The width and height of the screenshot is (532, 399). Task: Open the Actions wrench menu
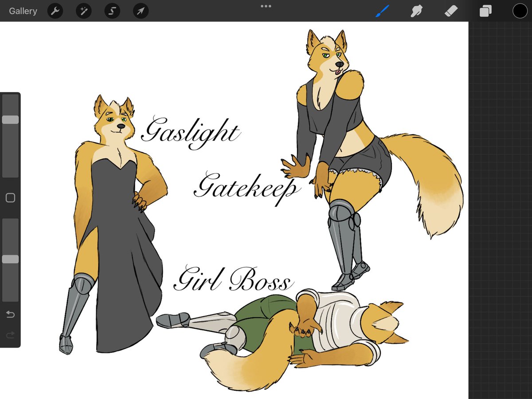[x=55, y=11]
